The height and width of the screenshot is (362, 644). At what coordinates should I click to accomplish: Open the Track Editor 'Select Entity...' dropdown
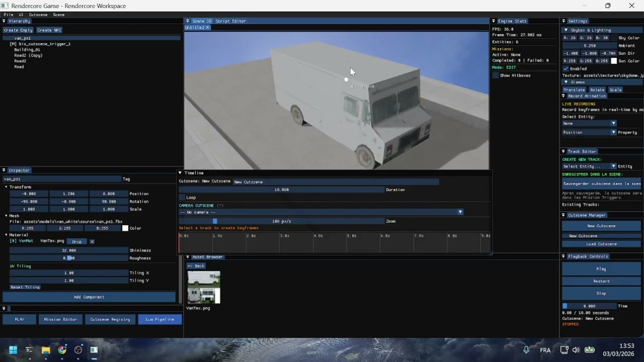click(x=589, y=166)
